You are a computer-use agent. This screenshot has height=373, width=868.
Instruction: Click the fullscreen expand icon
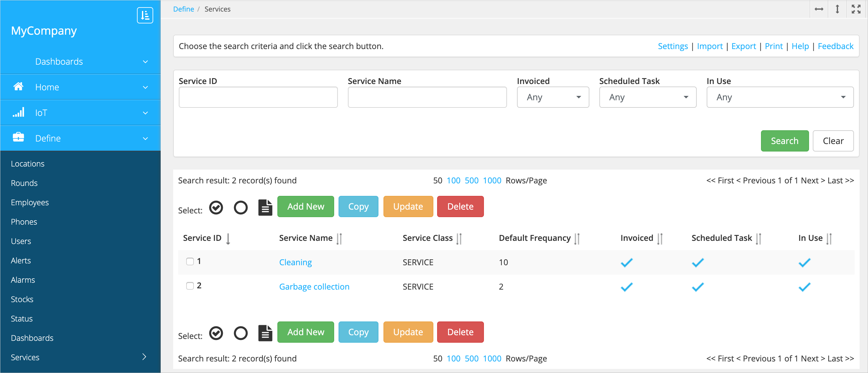pyautogui.click(x=856, y=9)
